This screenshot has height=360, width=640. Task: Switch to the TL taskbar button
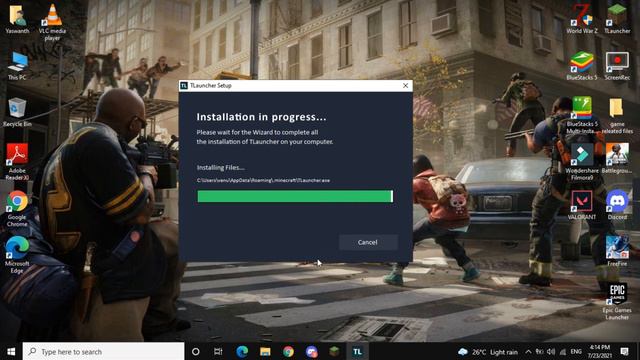(358, 351)
